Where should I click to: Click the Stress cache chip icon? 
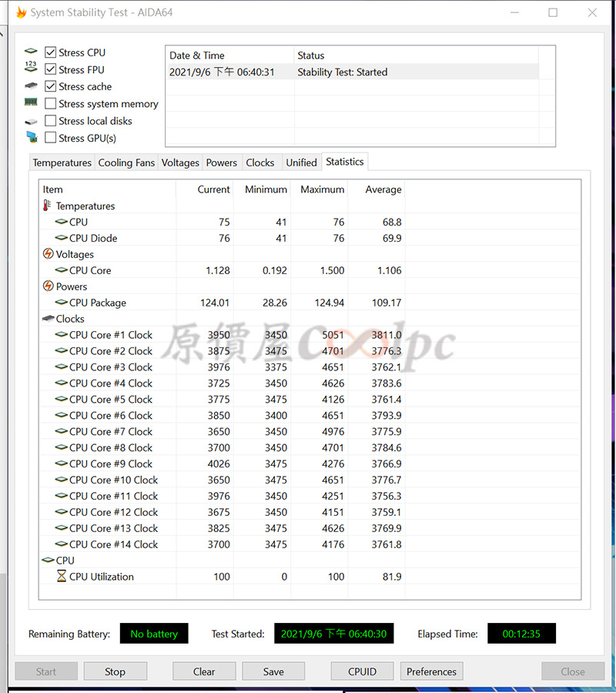tap(31, 85)
